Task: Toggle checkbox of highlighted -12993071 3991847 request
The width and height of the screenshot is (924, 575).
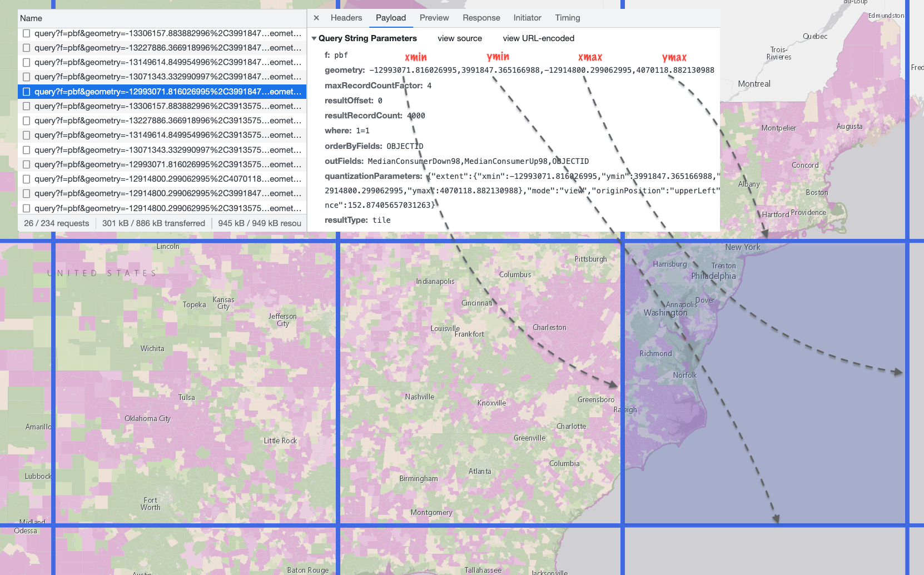Action: point(26,92)
